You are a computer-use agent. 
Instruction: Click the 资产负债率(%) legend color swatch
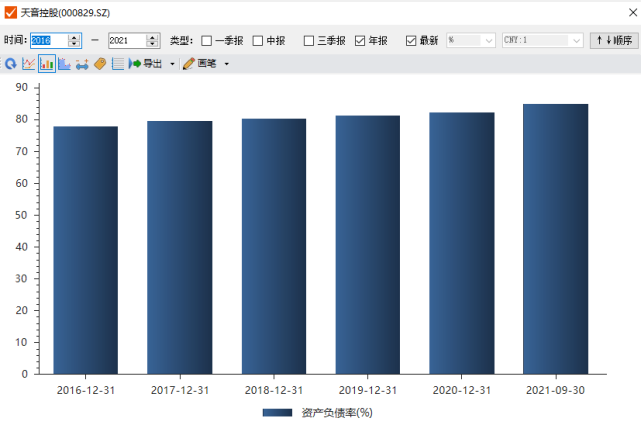278,413
